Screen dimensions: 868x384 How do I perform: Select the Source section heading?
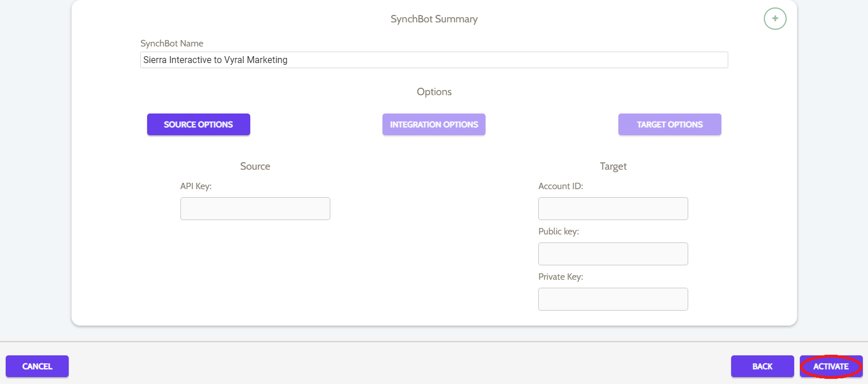coord(255,166)
